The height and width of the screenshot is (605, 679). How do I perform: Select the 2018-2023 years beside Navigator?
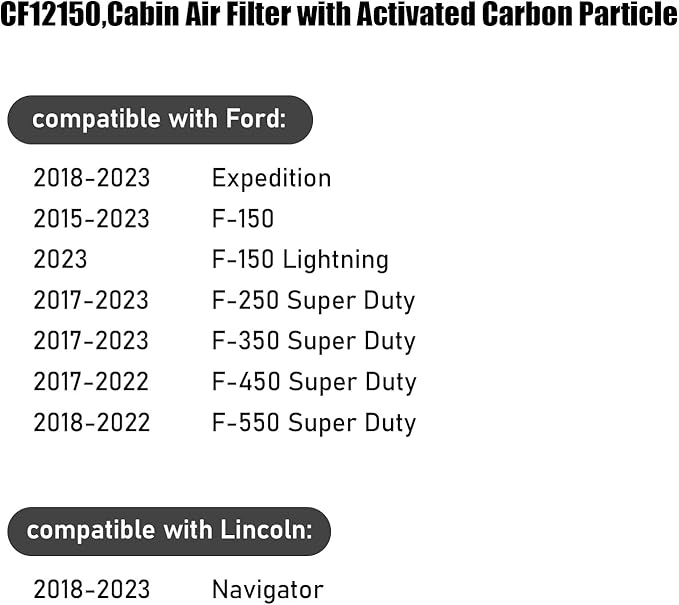(91, 590)
